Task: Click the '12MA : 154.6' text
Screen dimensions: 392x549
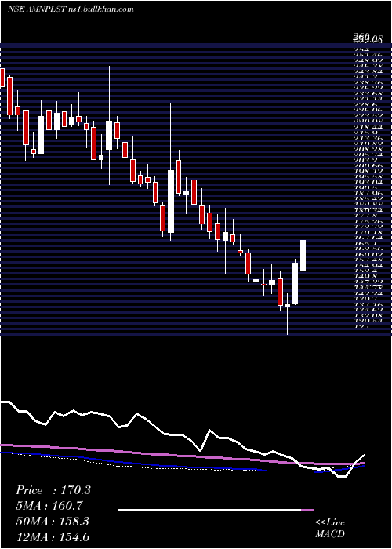Action: [54, 537]
